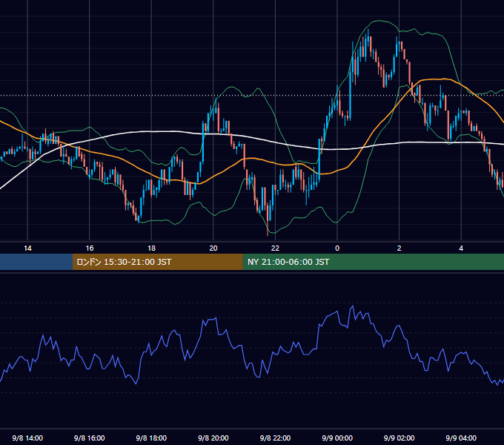The height and width of the screenshot is (445, 504).
Task: Click the 9/9 04:00 date label
Action: pyautogui.click(x=461, y=438)
